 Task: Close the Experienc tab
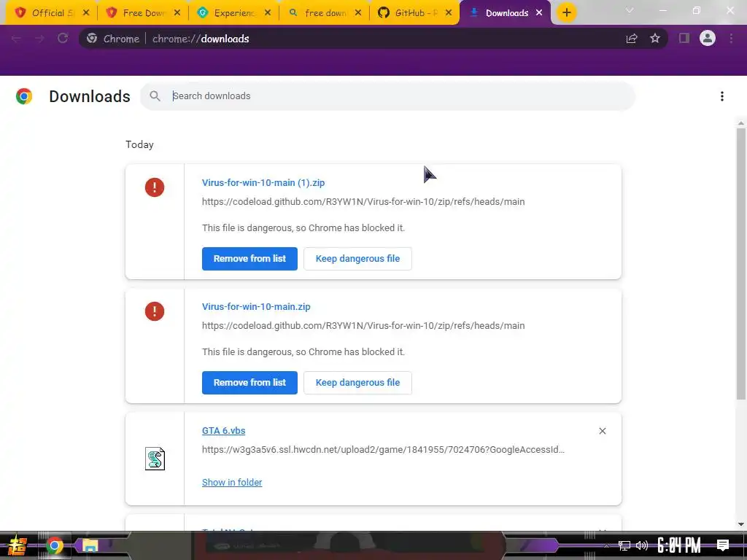pyautogui.click(x=268, y=13)
